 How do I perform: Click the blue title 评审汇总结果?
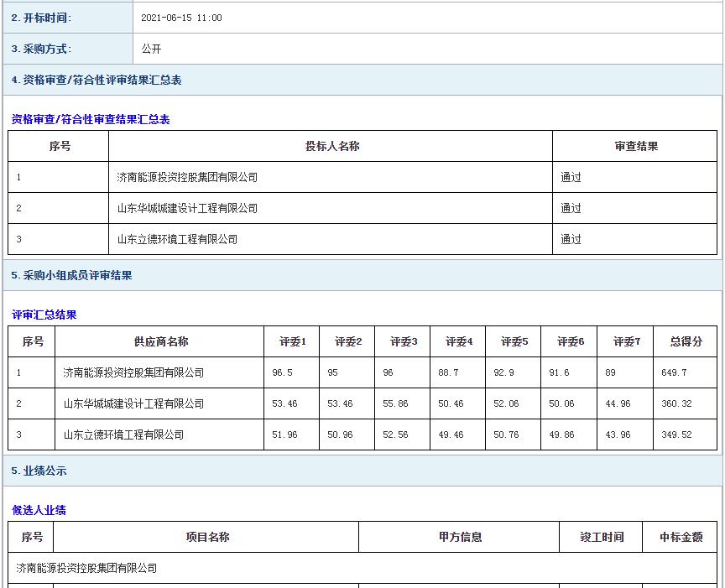point(44,315)
